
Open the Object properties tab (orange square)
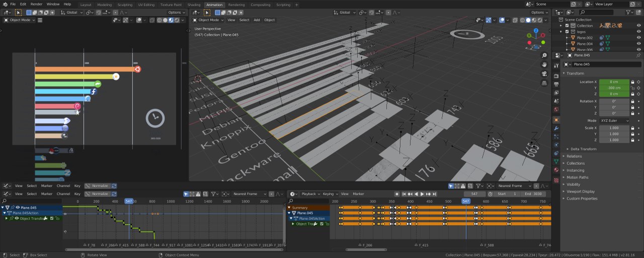[x=556, y=120]
